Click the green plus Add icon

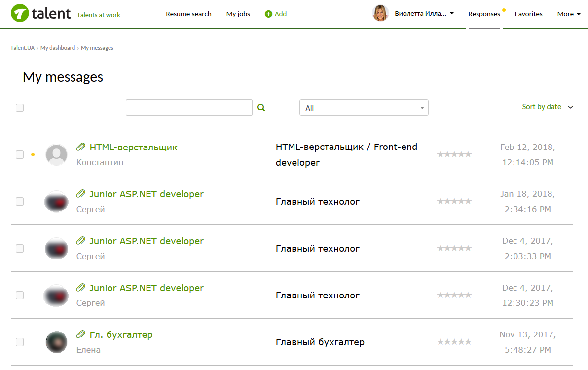pos(268,14)
